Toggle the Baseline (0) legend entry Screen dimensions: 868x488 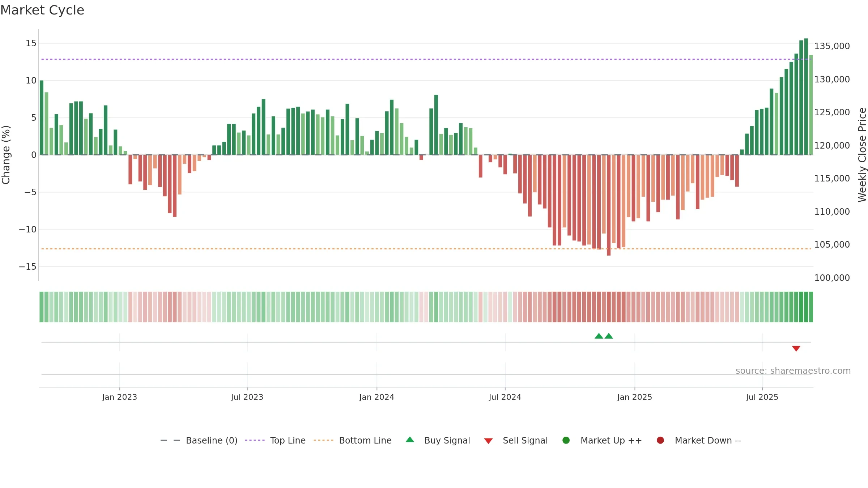click(x=199, y=440)
